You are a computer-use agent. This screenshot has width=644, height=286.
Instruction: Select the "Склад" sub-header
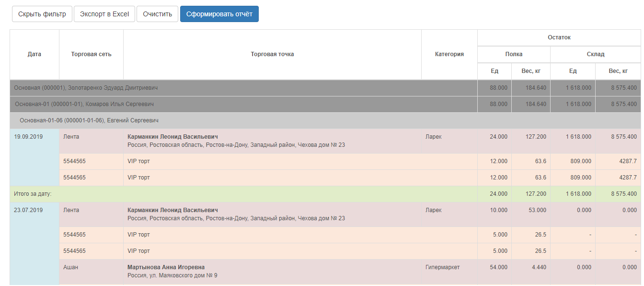tap(595, 54)
